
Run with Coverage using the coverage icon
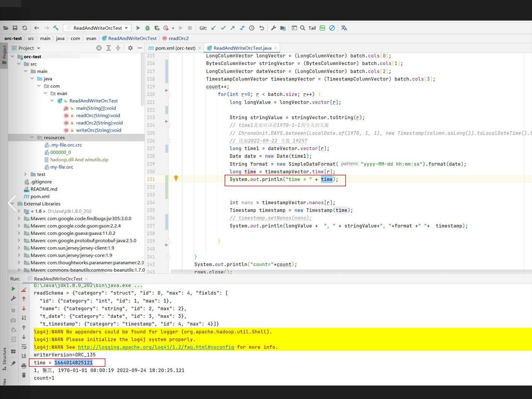pyautogui.click(x=156, y=28)
